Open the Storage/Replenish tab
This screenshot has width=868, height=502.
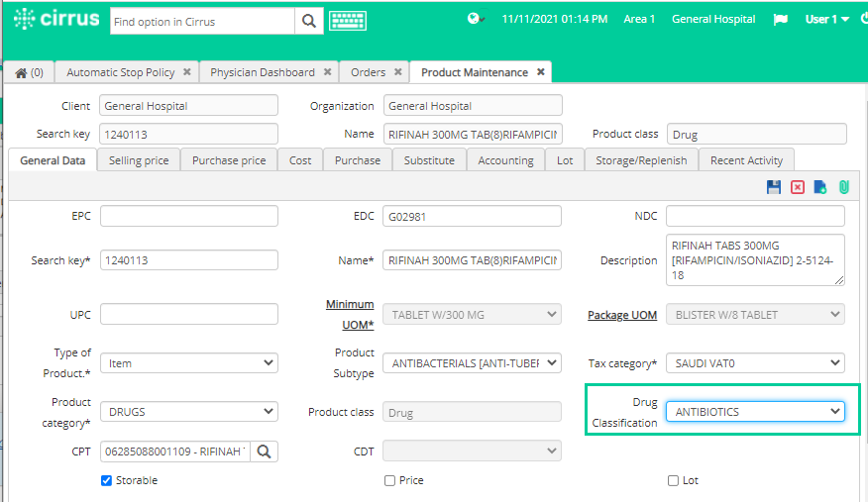(641, 160)
